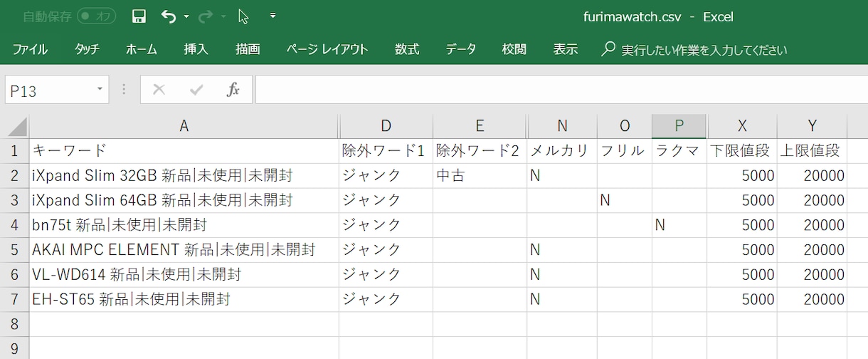This screenshot has width=868, height=359.
Task: Click the Insert Function fx icon
Action: tap(233, 90)
